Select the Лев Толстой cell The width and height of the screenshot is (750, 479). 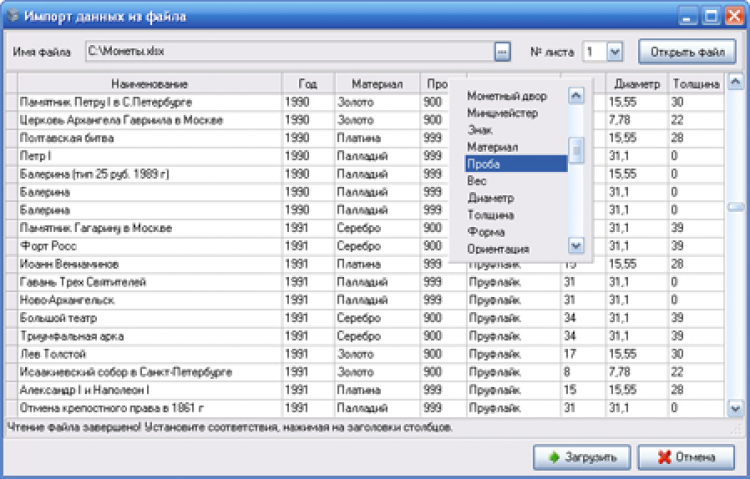150,354
